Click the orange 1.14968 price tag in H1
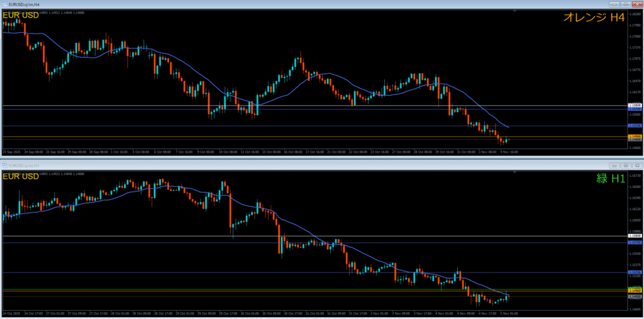Viewport: 644px width, 319px height. pos(635,291)
